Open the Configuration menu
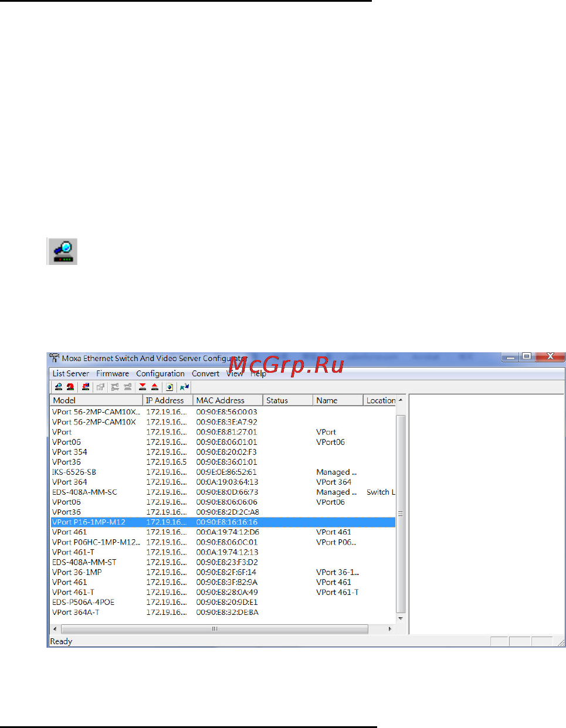Viewport: 566px width, 728px height. click(x=160, y=373)
